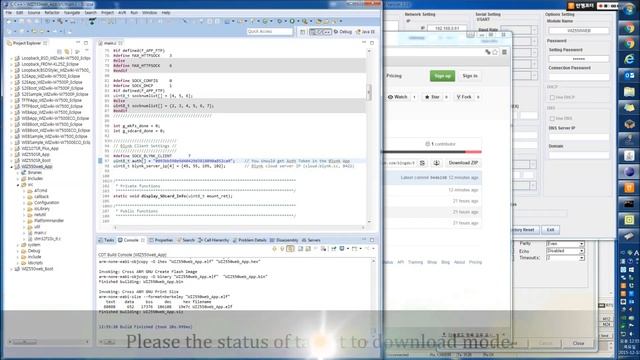Collapse the src folder node
Viewport: 640px width, 360px height.
coord(18,185)
